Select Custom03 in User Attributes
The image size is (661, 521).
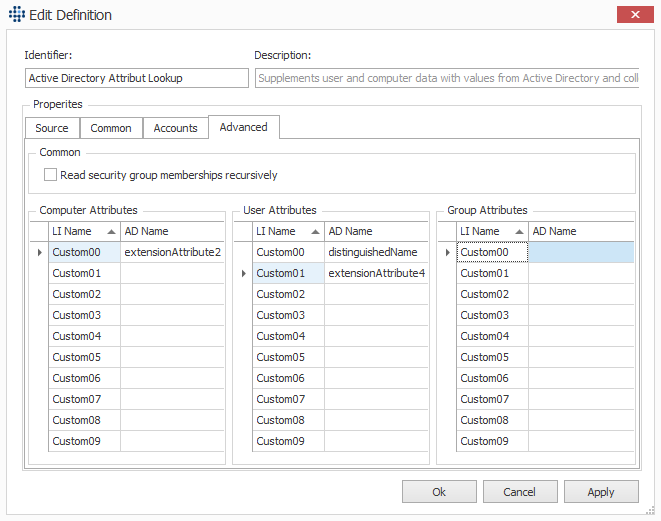click(x=288, y=315)
